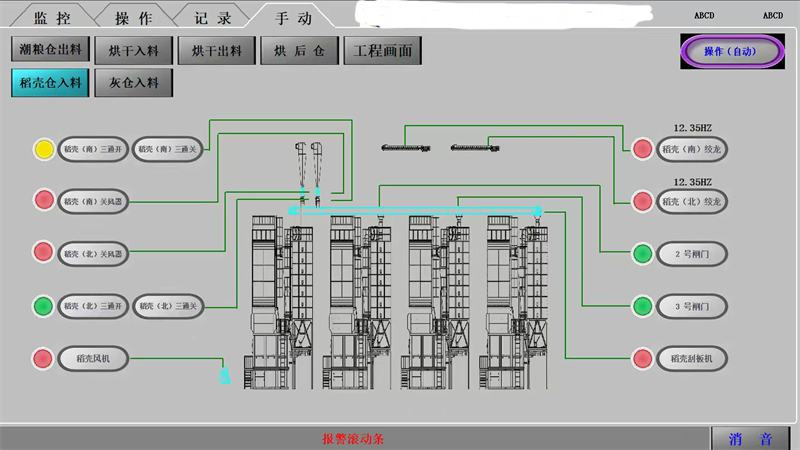Click the red lamp beside 稻壳(南)关风器
This screenshot has height=450, width=800.
[x=44, y=200]
